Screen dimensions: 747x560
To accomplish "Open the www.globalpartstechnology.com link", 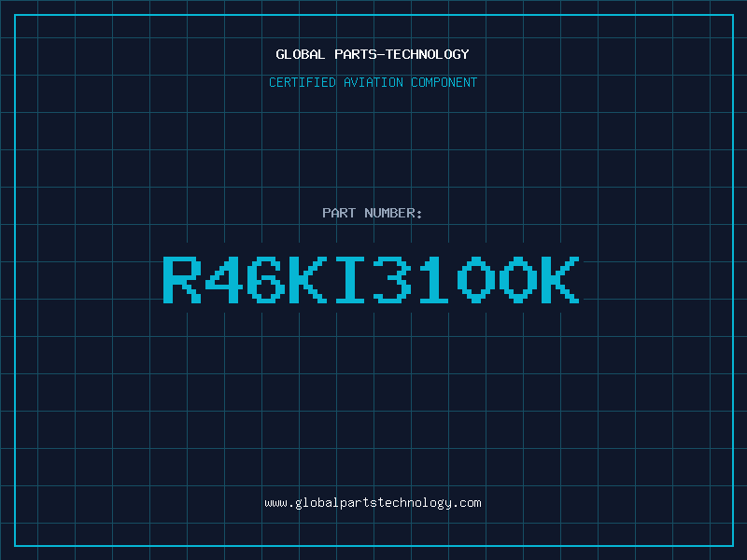I will 373,503.
